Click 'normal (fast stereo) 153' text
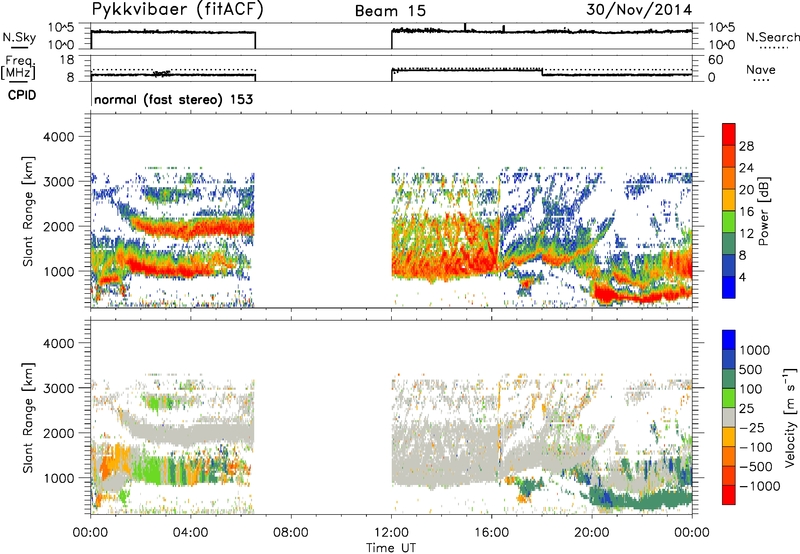This screenshot has height=554, width=800. click(x=173, y=99)
